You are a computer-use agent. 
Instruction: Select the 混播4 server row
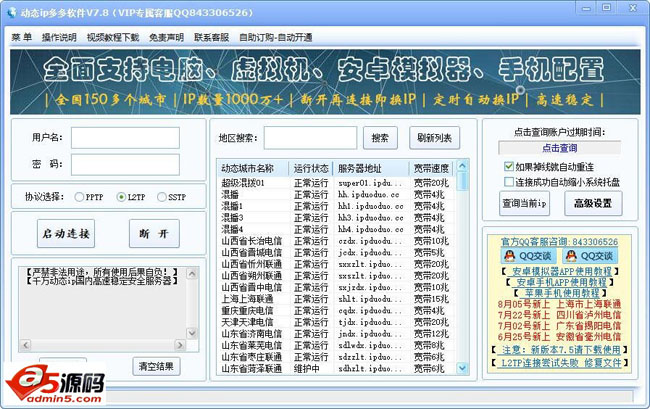(x=337, y=229)
